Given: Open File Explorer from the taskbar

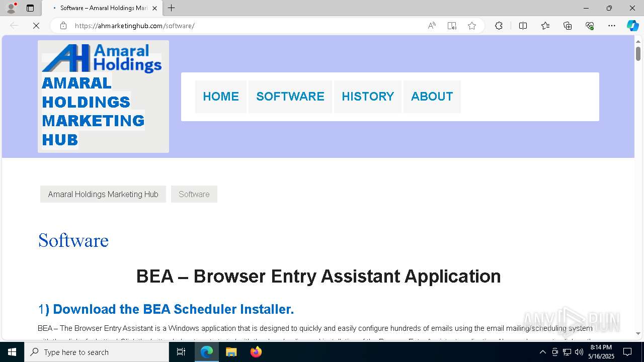Looking at the screenshot, I should 231,352.
